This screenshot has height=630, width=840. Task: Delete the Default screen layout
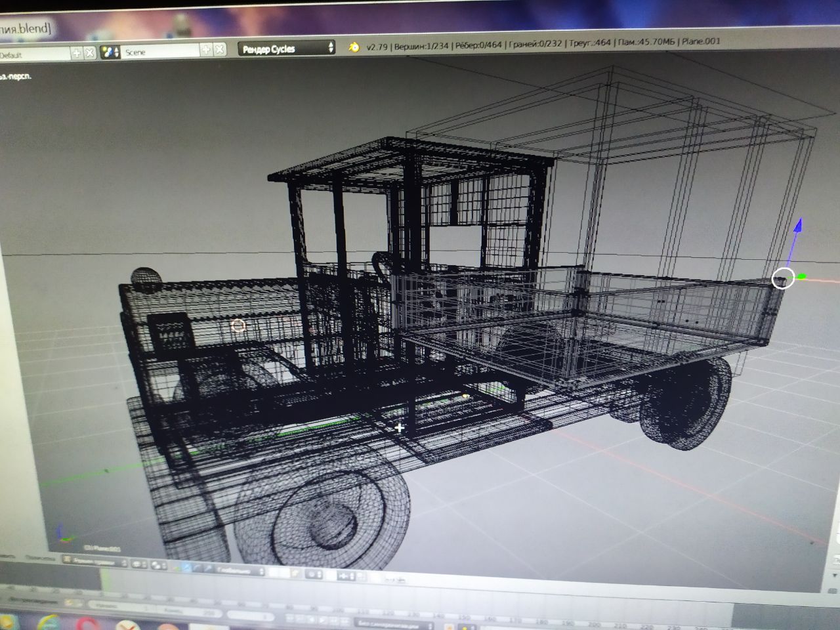pos(90,52)
